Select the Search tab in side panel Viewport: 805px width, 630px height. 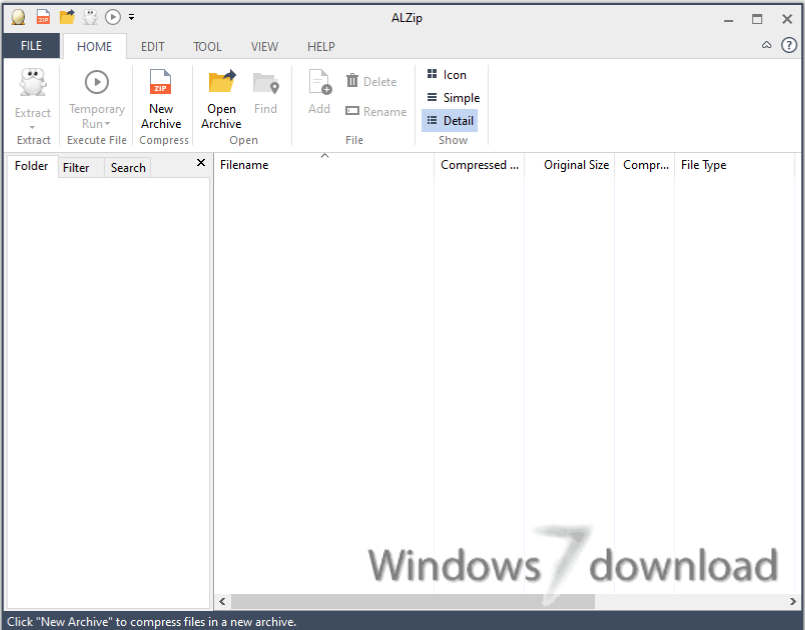pos(128,168)
